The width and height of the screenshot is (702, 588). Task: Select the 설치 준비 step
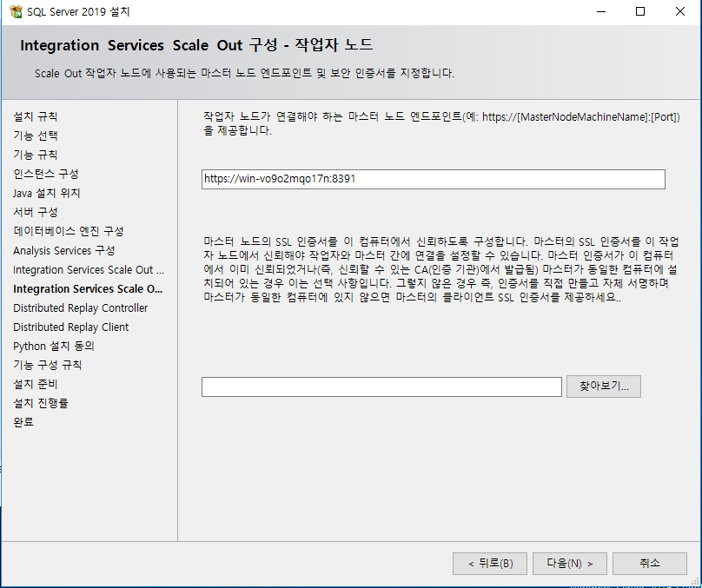pyautogui.click(x=36, y=385)
